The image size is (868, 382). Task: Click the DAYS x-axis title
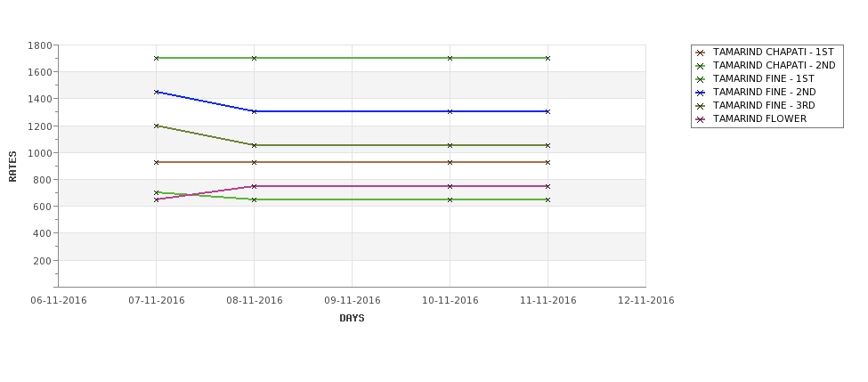click(352, 318)
